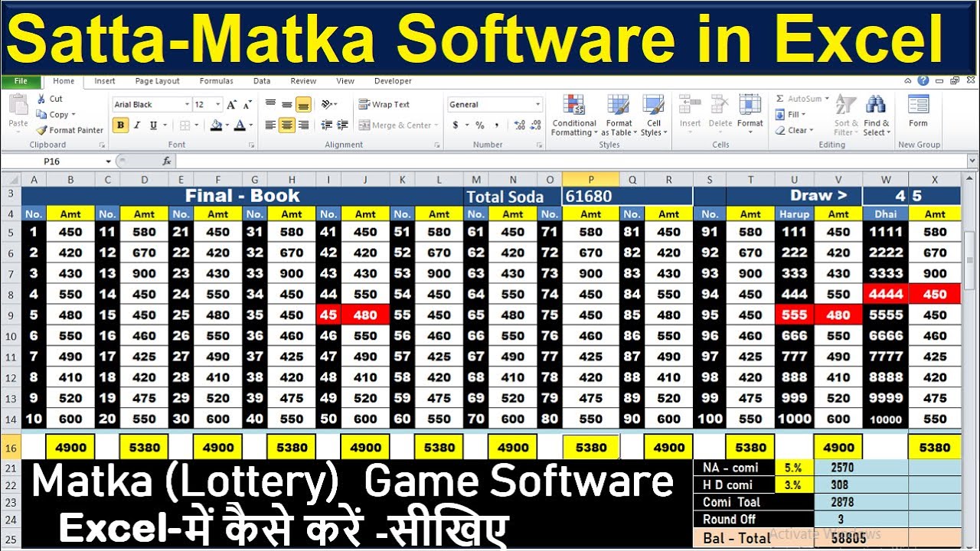
Task: Open the Form tool in New Group
Action: pos(919,112)
